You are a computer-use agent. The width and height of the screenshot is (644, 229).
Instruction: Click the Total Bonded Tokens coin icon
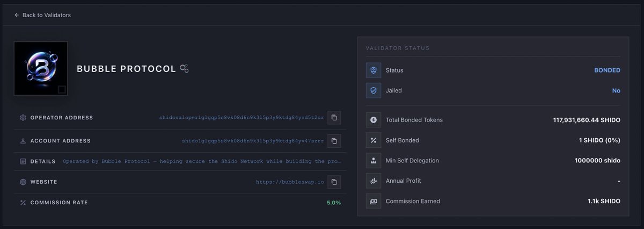click(374, 120)
